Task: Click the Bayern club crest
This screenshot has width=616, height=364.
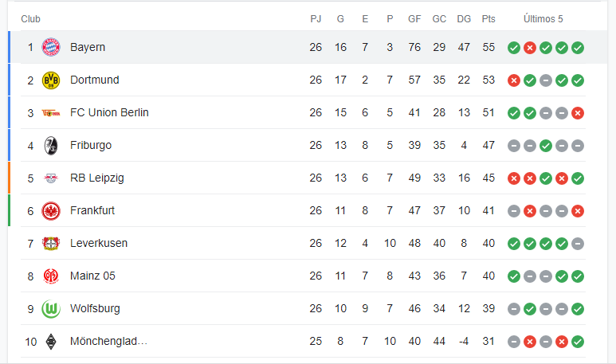Action: [x=51, y=47]
